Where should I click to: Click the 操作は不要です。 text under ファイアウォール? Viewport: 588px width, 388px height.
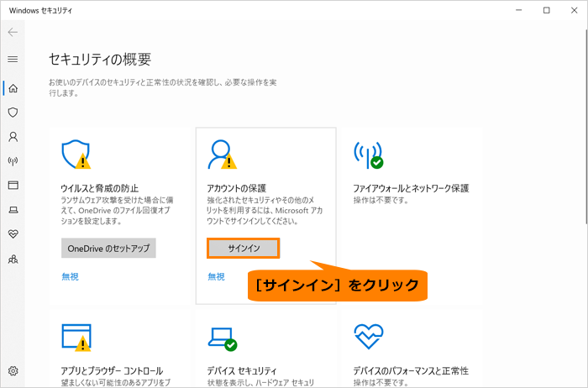pyautogui.click(x=381, y=200)
